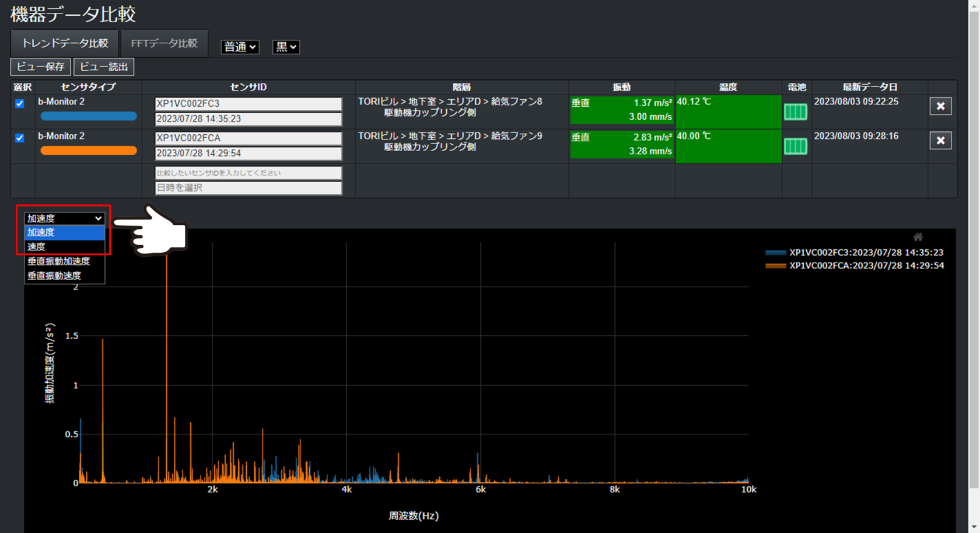Switch to トレンドデータ比較 tab
The image size is (980, 533).
65,43
